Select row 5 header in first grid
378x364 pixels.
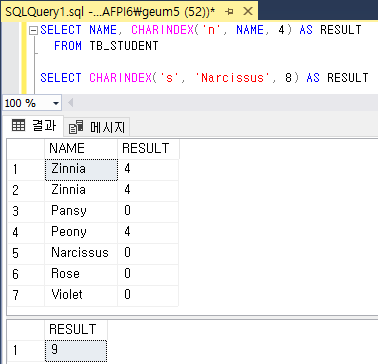(x=26, y=254)
